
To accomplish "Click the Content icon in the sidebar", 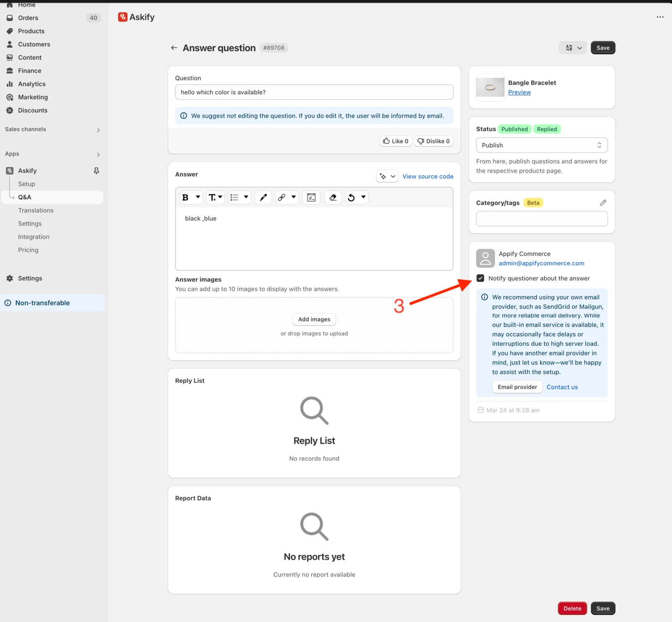I will pos(10,58).
